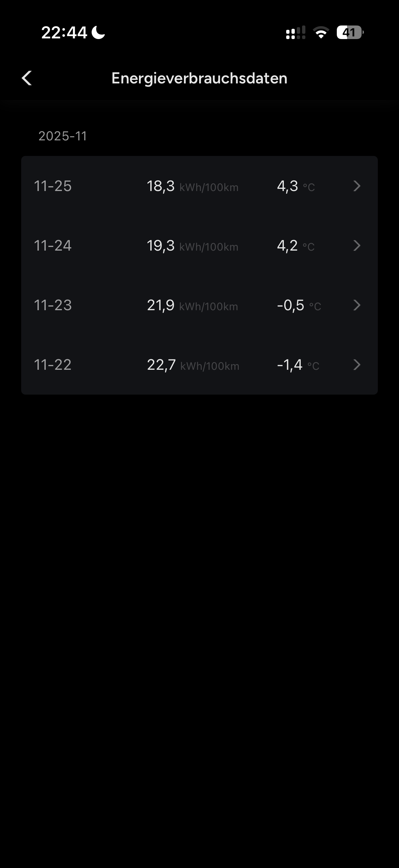Viewport: 399px width, 868px height.
Task: Tap the 4,2 °C temperature reading
Action: 295,246
